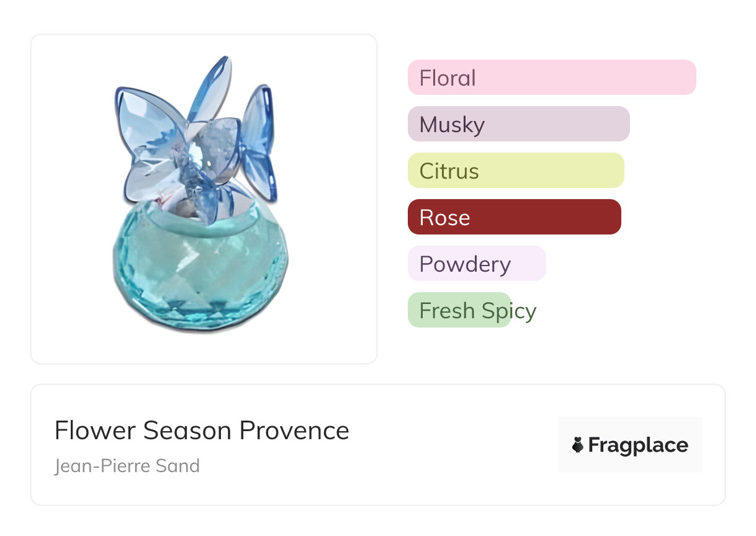Click the blue butterfly bottle stopper
The height and width of the screenshot is (536, 756).
[x=196, y=136]
